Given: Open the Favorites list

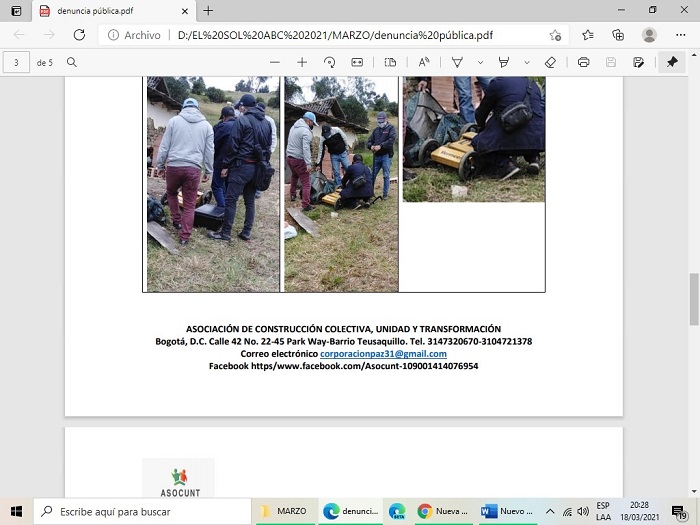Looking at the screenshot, I should point(588,35).
